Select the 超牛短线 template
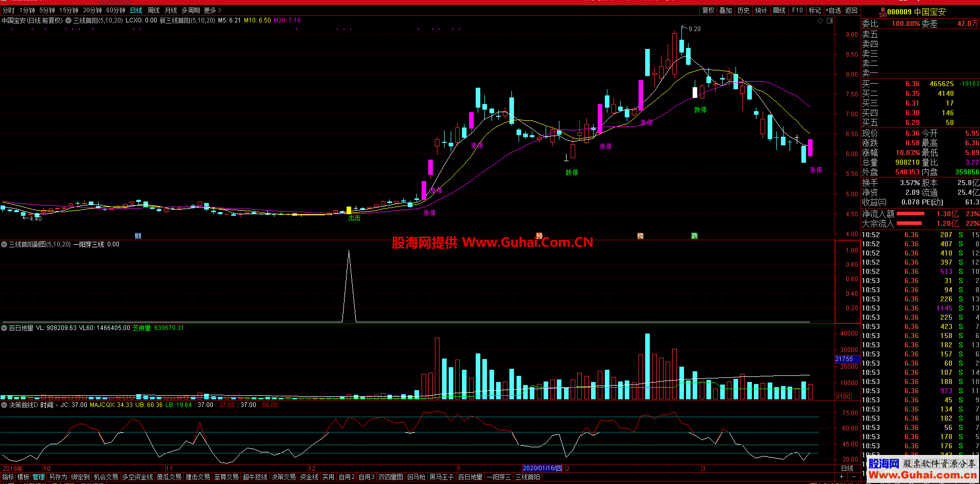The height and width of the screenshot is (484, 980). pyautogui.click(x=255, y=477)
